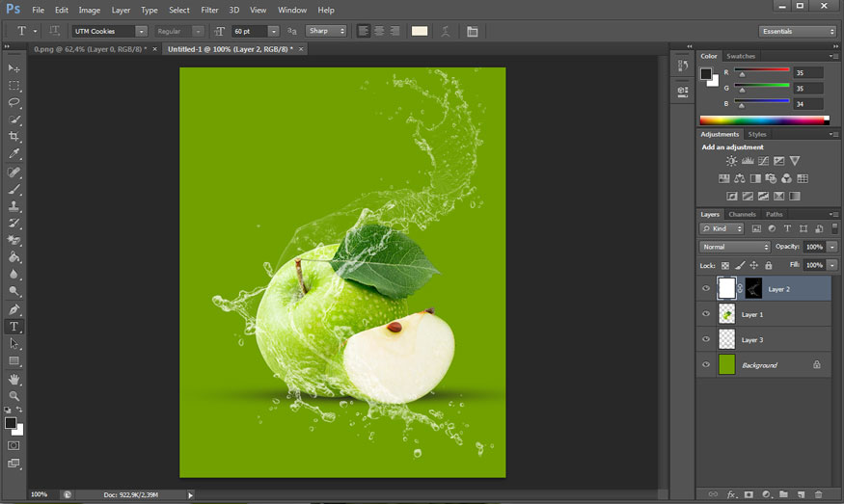Click the delete layer trash icon
844x504 pixels.
[817, 494]
